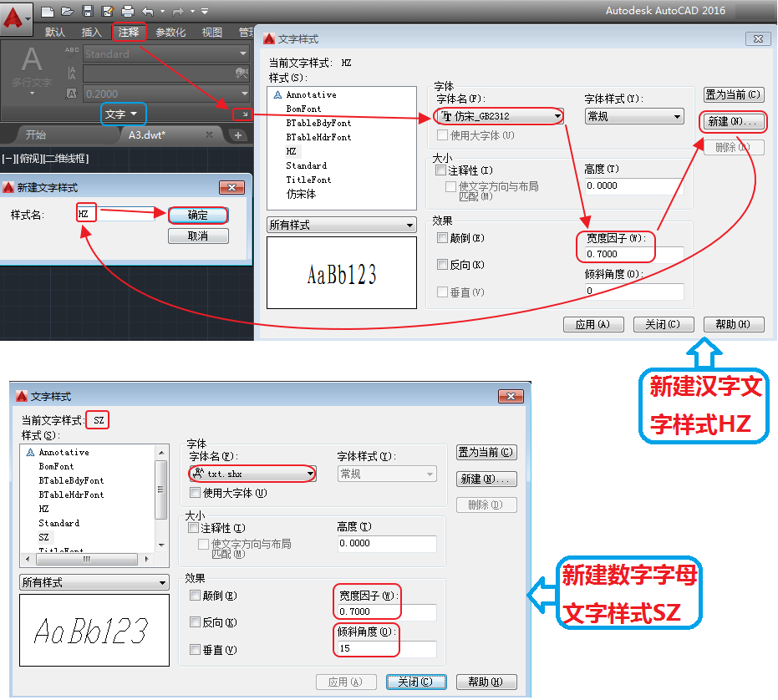Switch to the 开始 file tab

click(x=36, y=134)
